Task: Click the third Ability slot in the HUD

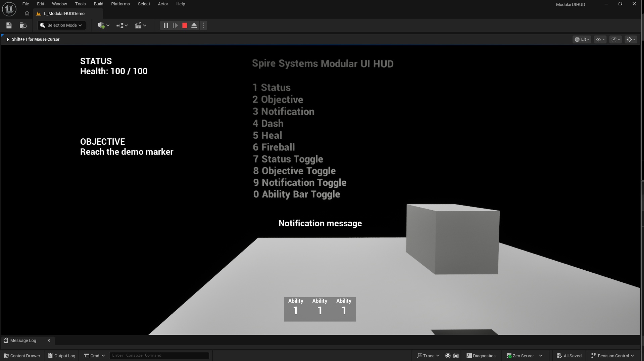Action: 344,309
